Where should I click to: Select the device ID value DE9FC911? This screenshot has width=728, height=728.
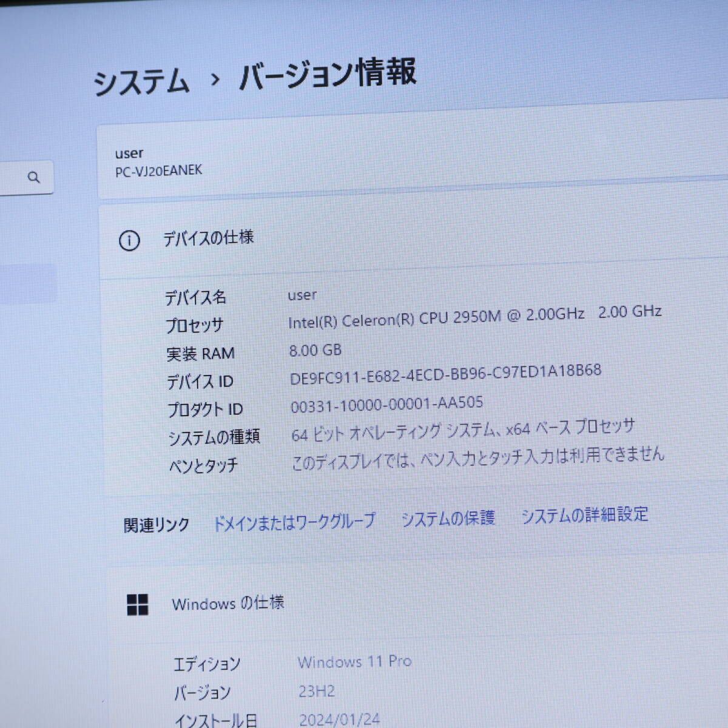tap(446, 374)
